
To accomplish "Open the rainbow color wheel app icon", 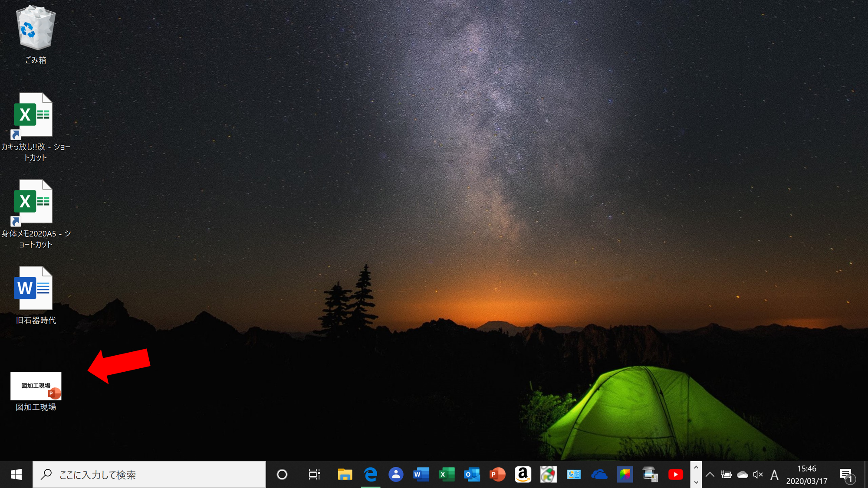I will [625, 475].
